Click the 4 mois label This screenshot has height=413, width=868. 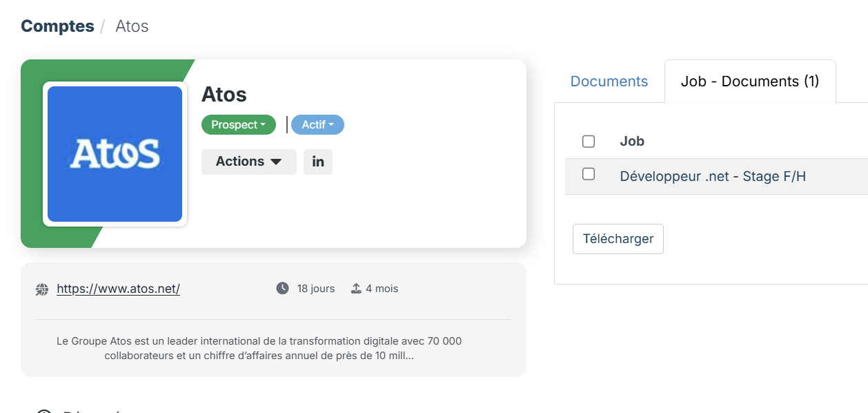(382, 289)
